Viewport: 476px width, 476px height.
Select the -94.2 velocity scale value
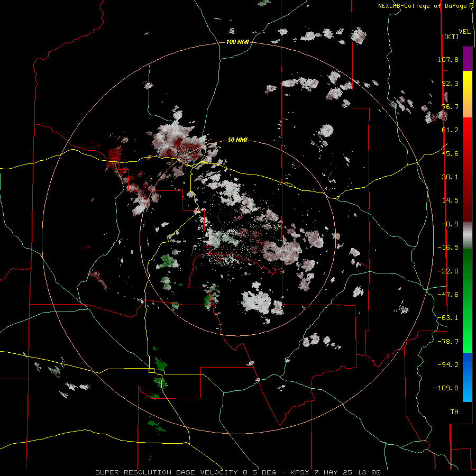[448, 364]
